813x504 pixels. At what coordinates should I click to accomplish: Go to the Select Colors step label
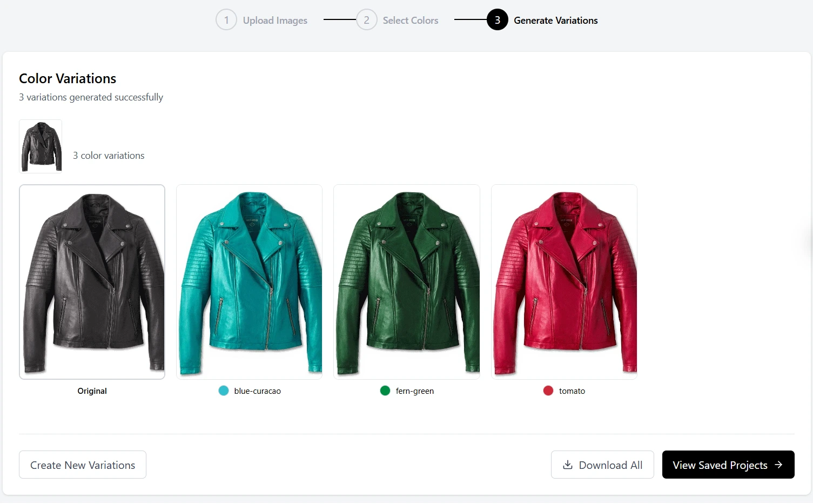click(410, 21)
